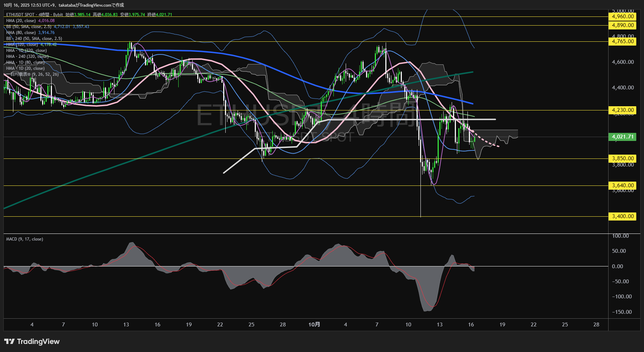Click the 10月 label on the time axis
The height and width of the screenshot is (352, 644).
click(x=314, y=325)
